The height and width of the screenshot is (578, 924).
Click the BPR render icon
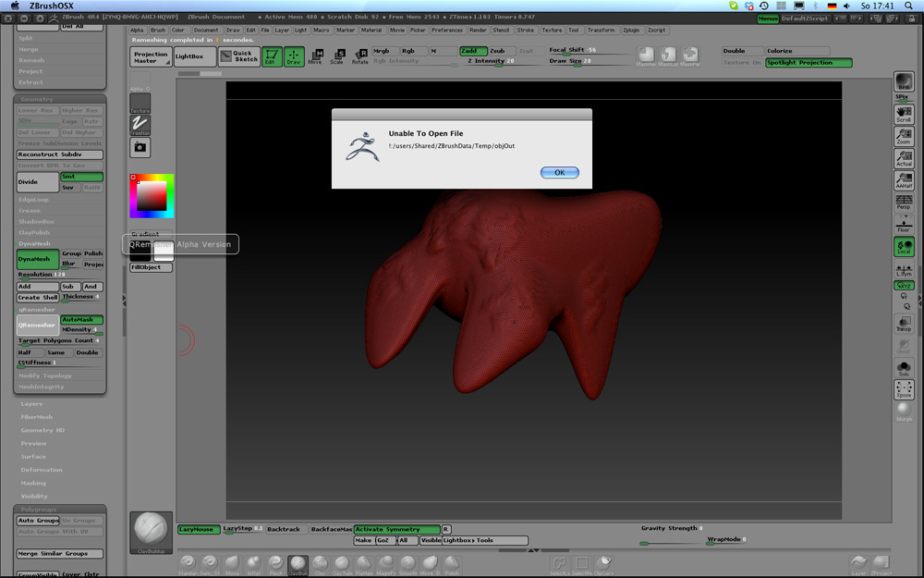coord(904,81)
